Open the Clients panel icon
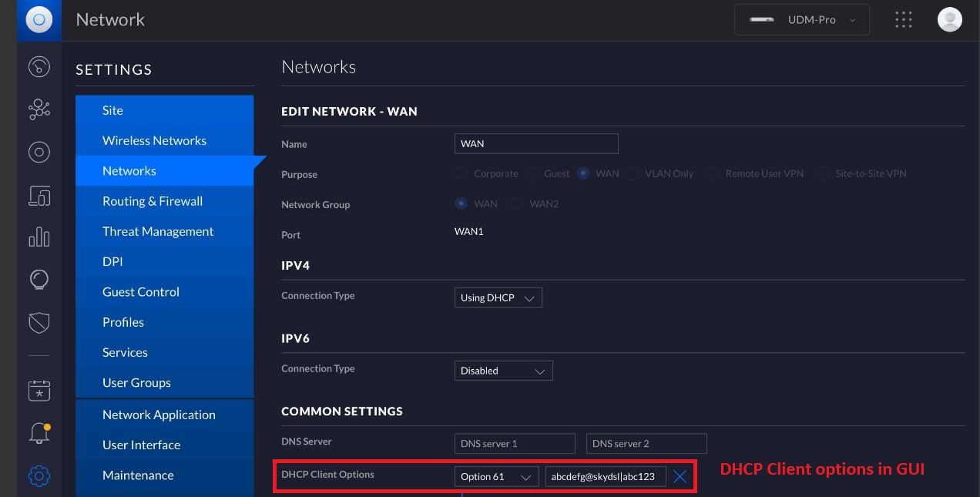Image resolution: width=980 pixels, height=497 pixels. point(39,196)
